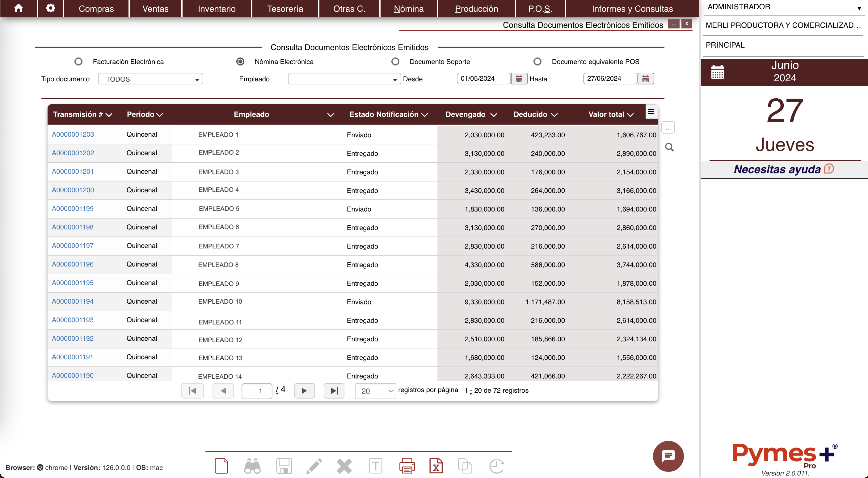Open Periodo column filter chevron
The height and width of the screenshot is (478, 868).
pyautogui.click(x=159, y=115)
